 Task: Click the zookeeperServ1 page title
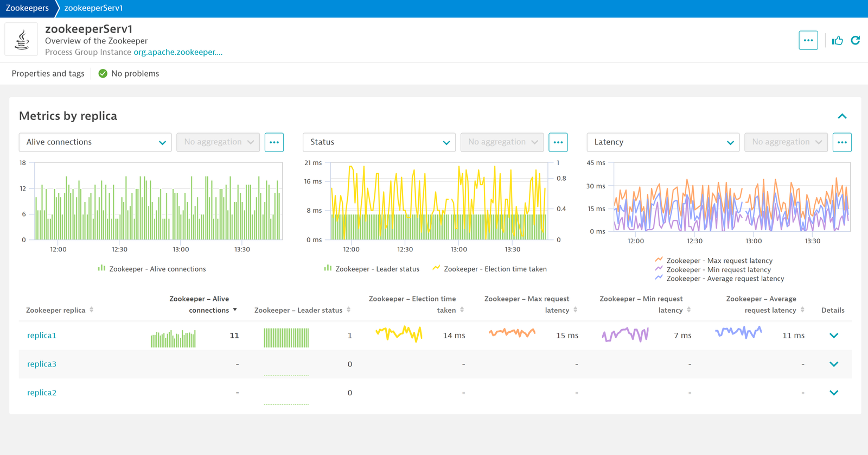coord(89,29)
